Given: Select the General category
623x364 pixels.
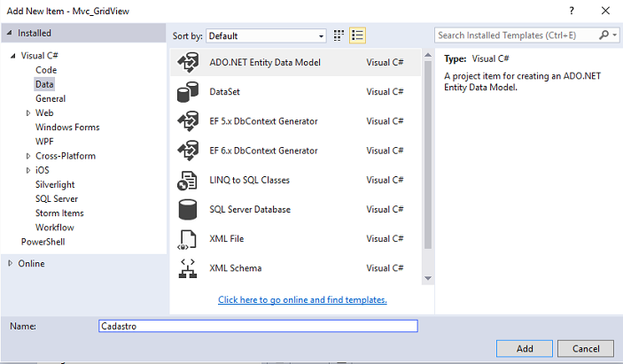Looking at the screenshot, I should [x=51, y=98].
